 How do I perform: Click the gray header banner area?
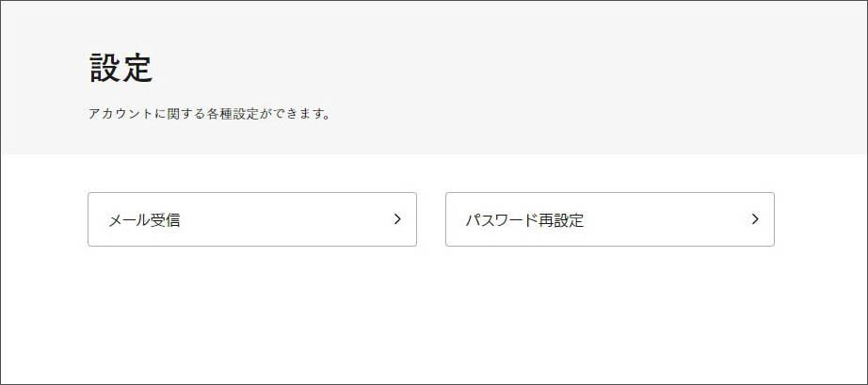[x=565, y=75]
